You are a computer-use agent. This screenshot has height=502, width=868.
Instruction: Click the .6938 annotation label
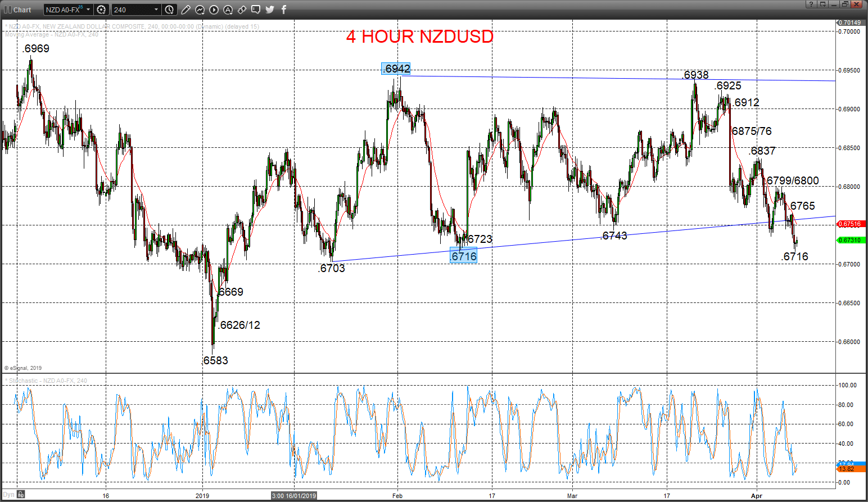coord(695,75)
